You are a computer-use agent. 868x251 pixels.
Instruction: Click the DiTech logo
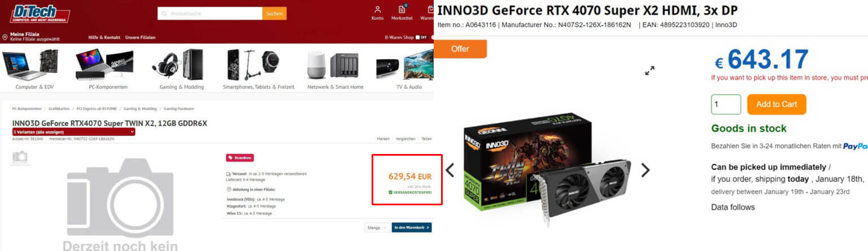coord(40,12)
